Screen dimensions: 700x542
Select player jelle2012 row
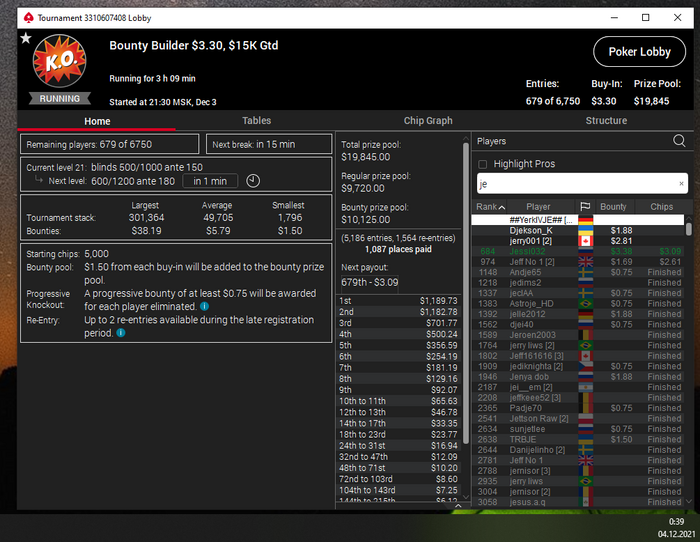click(x=578, y=314)
